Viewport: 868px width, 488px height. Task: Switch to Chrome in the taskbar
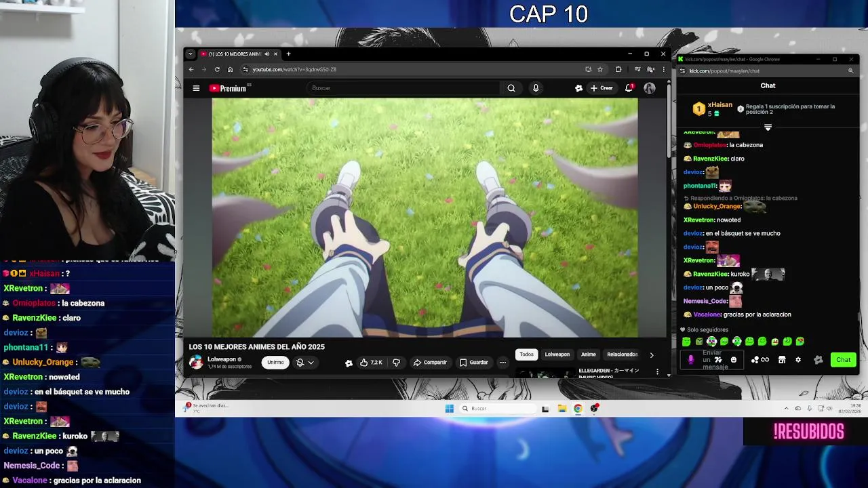pyautogui.click(x=578, y=408)
